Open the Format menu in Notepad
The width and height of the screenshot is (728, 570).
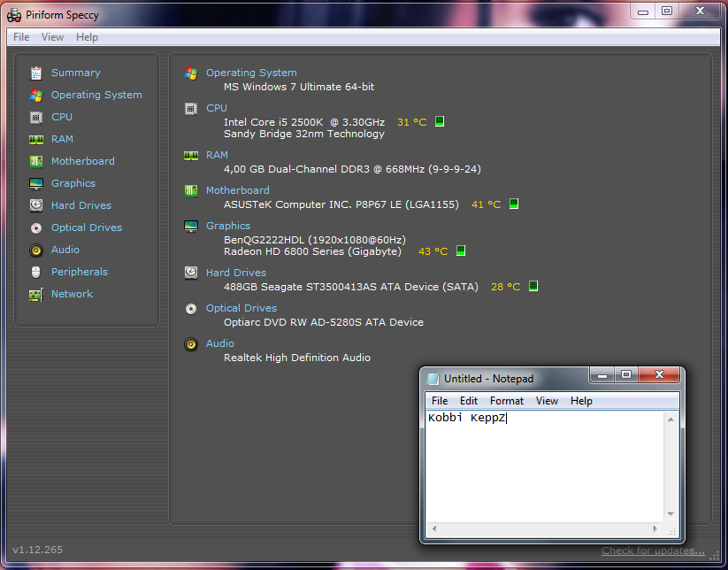(507, 401)
